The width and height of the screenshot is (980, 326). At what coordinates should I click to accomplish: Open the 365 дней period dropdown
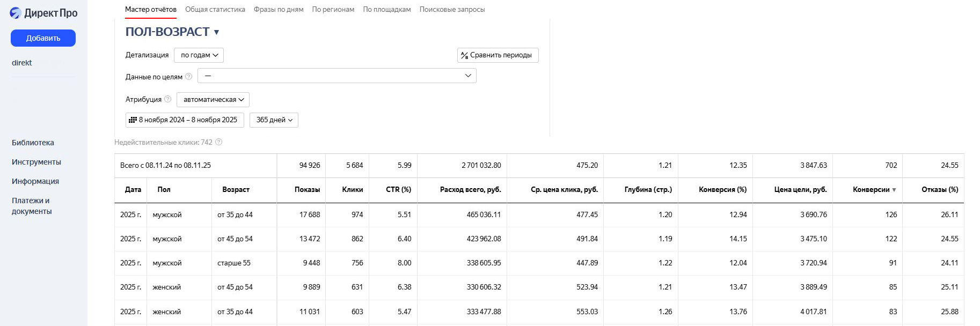pos(273,120)
